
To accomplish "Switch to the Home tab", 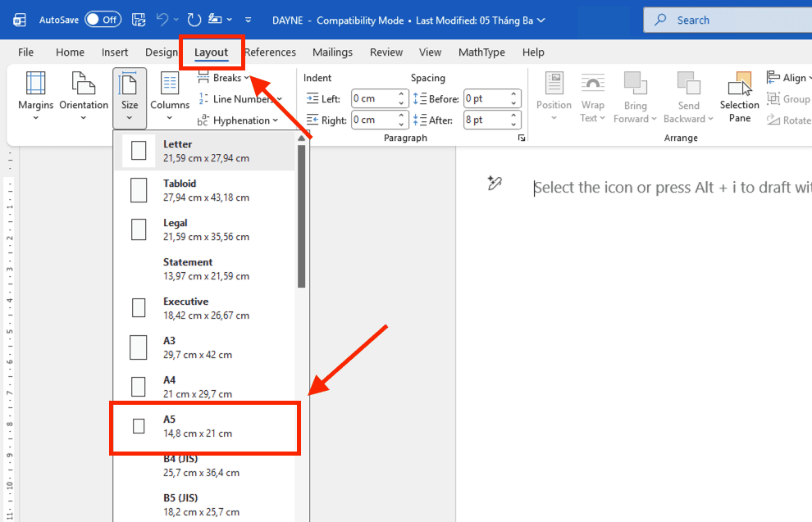I will click(70, 52).
